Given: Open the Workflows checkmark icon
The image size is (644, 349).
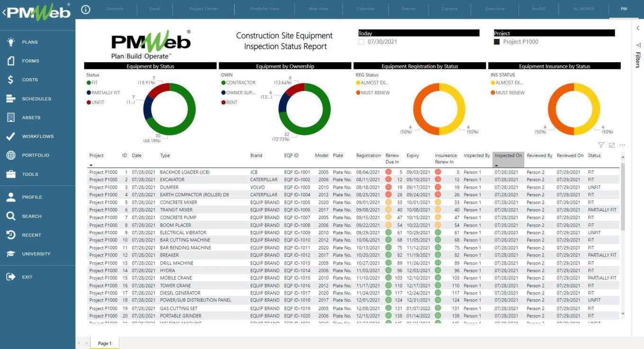Looking at the screenshot, I should tap(11, 136).
